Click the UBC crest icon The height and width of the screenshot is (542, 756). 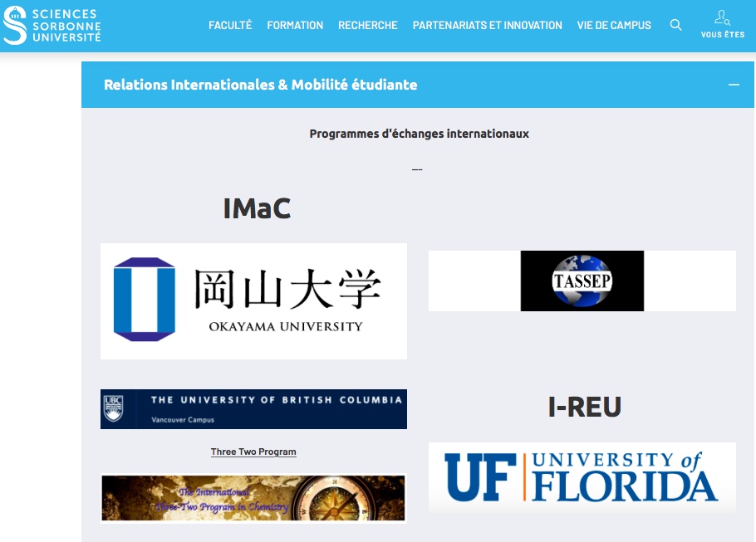tap(114, 408)
